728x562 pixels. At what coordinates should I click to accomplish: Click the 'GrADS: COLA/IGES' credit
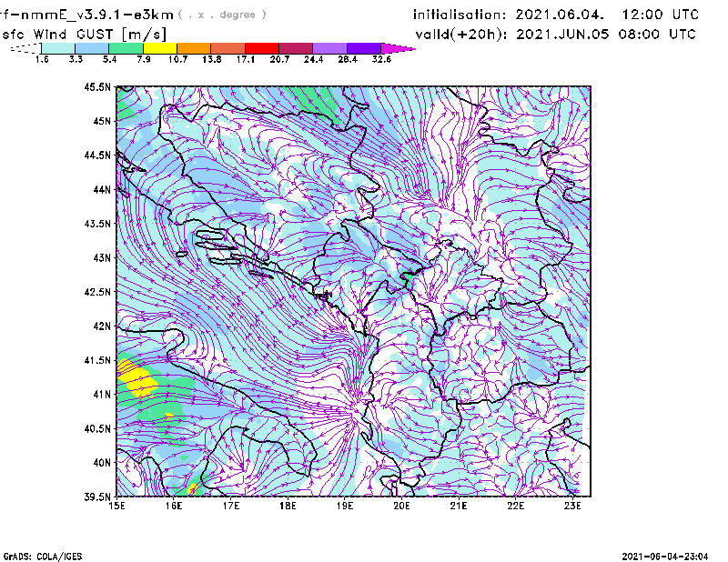pyautogui.click(x=43, y=557)
